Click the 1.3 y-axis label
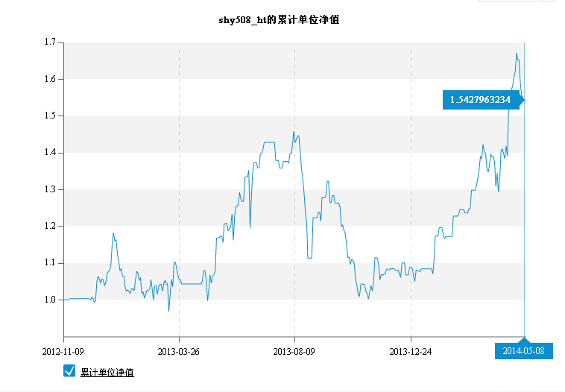 50,189
